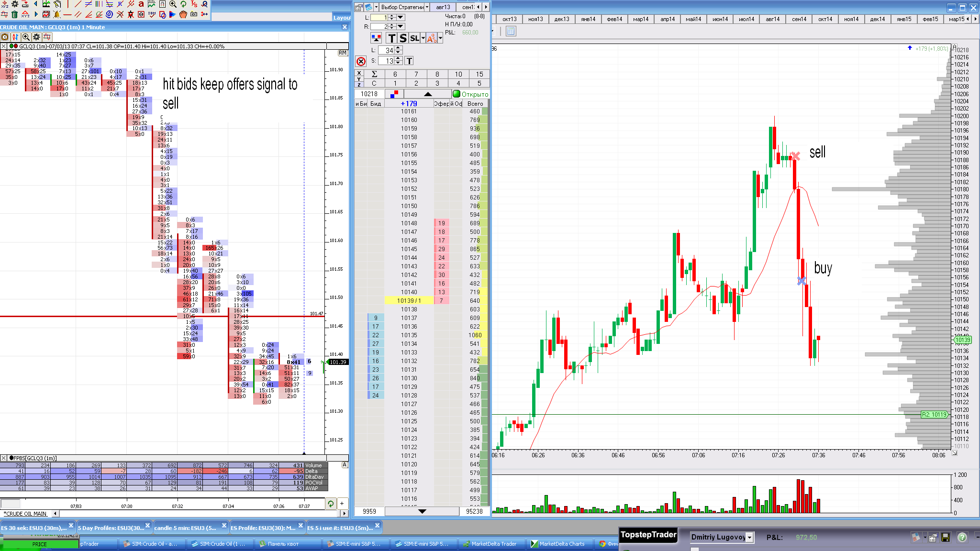This screenshot has height=551, width=980.
Task: Click quantity preset 15 in DOM
Action: (x=479, y=74)
